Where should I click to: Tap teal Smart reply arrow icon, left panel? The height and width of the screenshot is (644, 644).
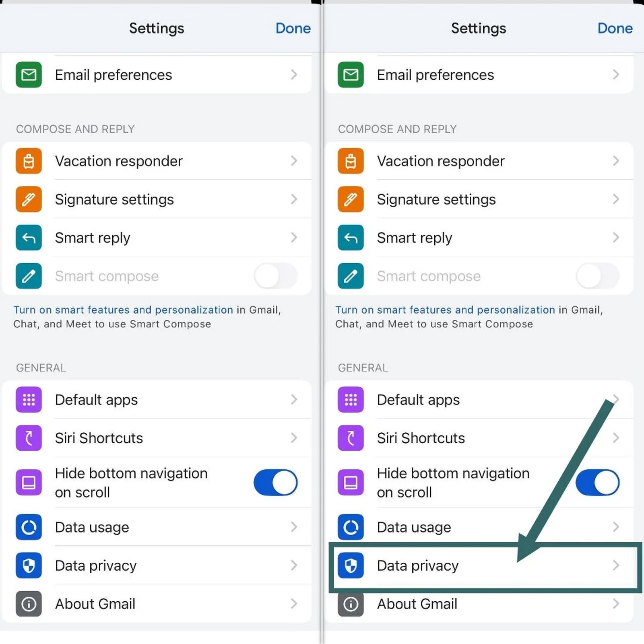29,237
